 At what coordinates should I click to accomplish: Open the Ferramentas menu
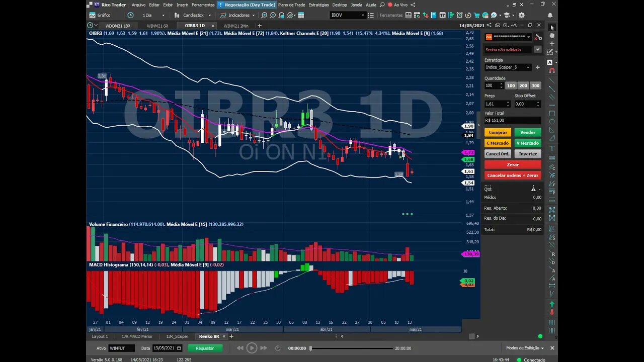(203, 5)
